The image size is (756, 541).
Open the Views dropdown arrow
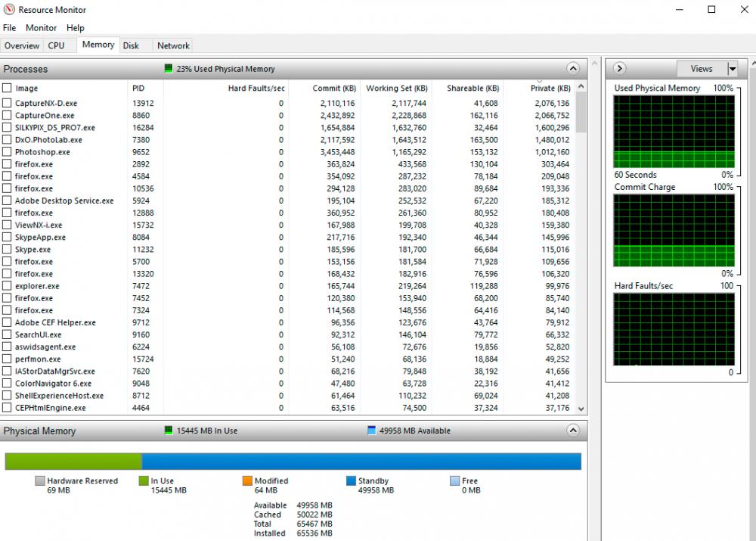[733, 69]
